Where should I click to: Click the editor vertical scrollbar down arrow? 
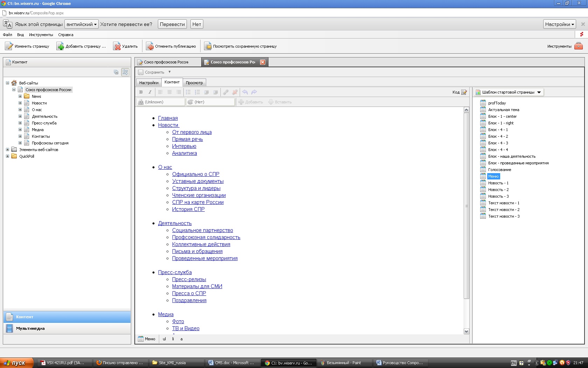coord(466,331)
